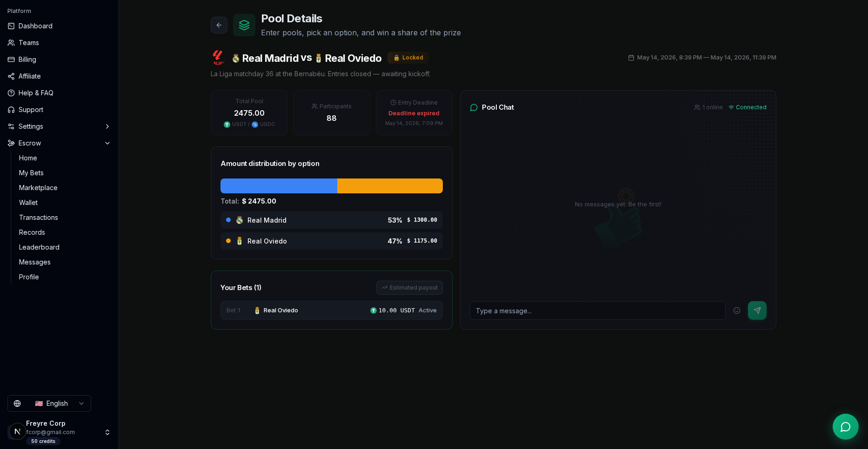The width and height of the screenshot is (868, 449).
Task: Focus the Type a message field
Action: [x=598, y=310]
